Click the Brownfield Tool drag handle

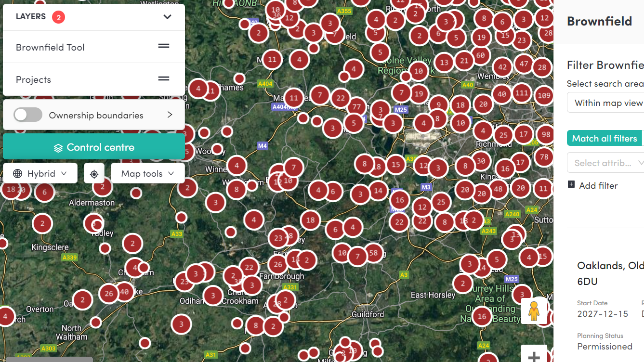164,46
